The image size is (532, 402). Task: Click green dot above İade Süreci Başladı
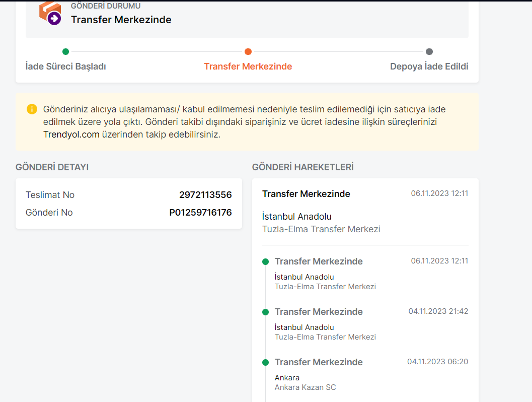65,51
